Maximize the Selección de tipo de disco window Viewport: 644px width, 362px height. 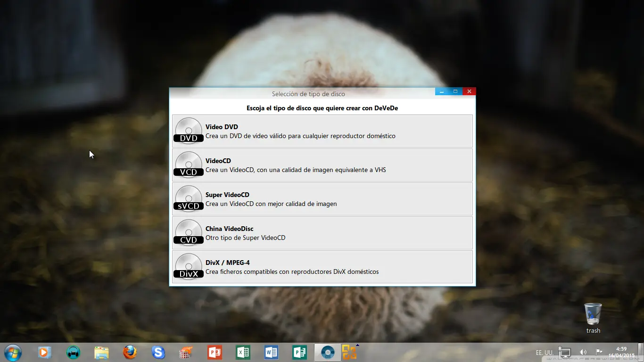tap(455, 91)
